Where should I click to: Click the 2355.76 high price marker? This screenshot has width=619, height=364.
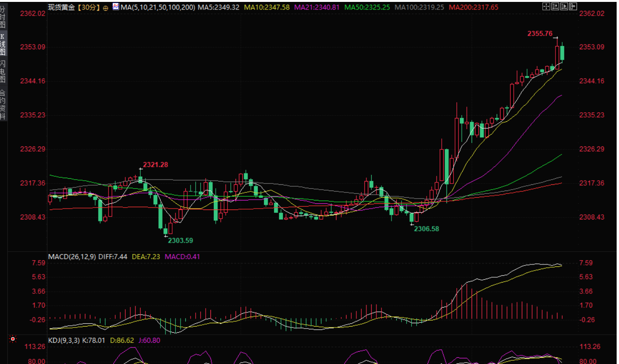click(x=540, y=34)
